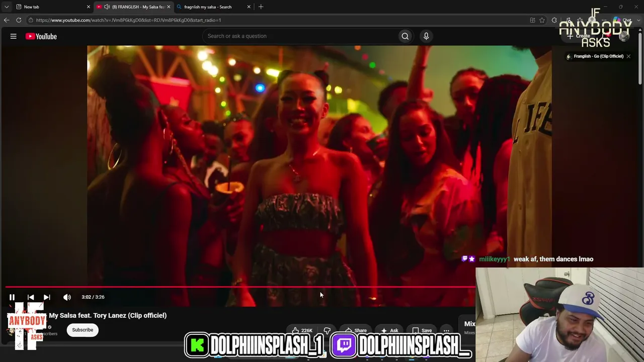The image size is (644, 362).
Task: Mute the FRANGLISH tab via speaker icon
Action: 107,7
